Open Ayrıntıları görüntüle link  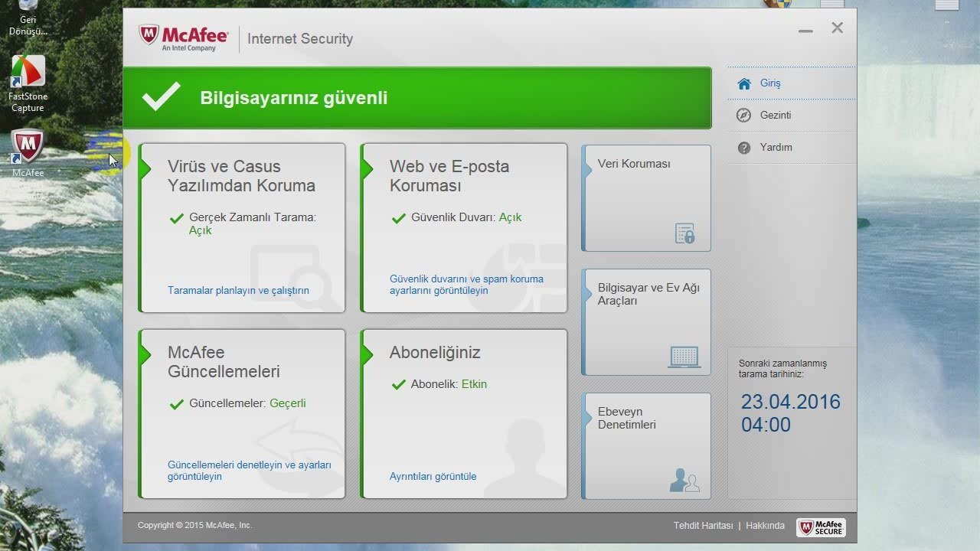coord(433,477)
